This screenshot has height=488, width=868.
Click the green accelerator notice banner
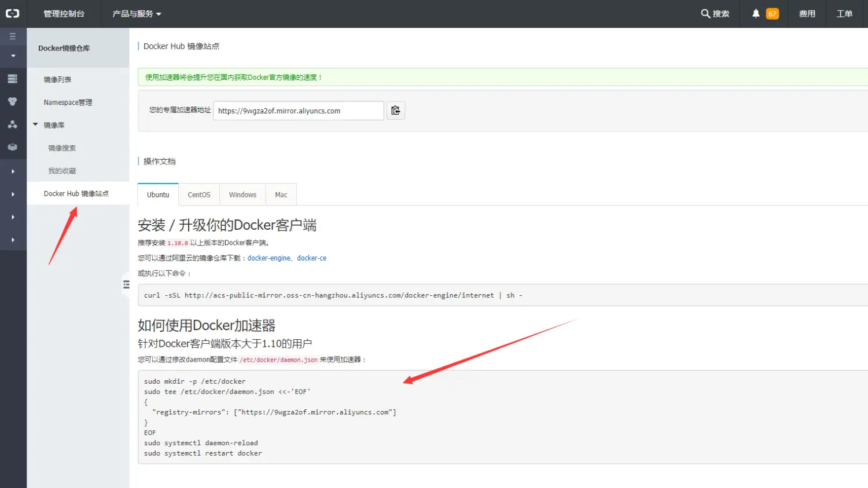pos(503,77)
